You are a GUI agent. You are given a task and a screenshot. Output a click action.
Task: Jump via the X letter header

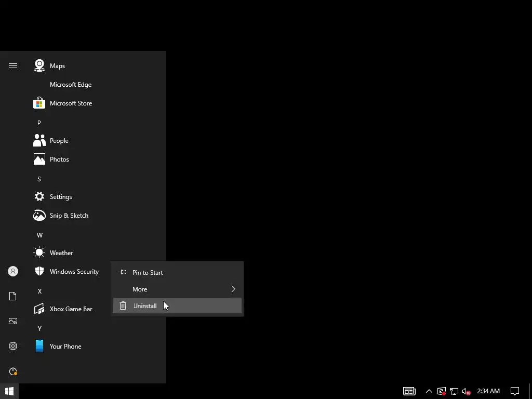tap(39, 291)
